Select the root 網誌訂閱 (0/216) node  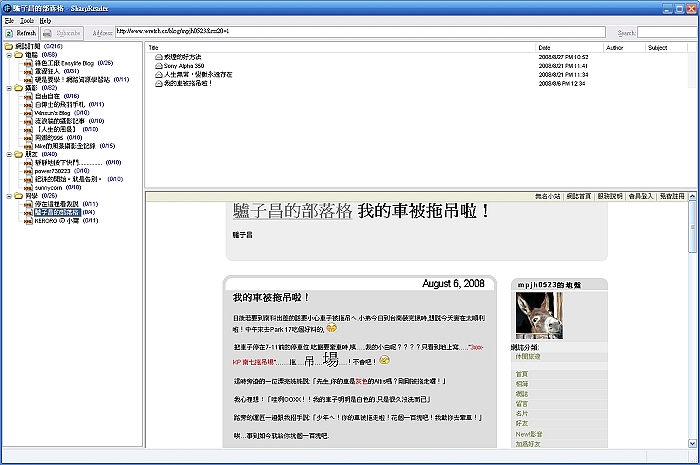[39, 46]
